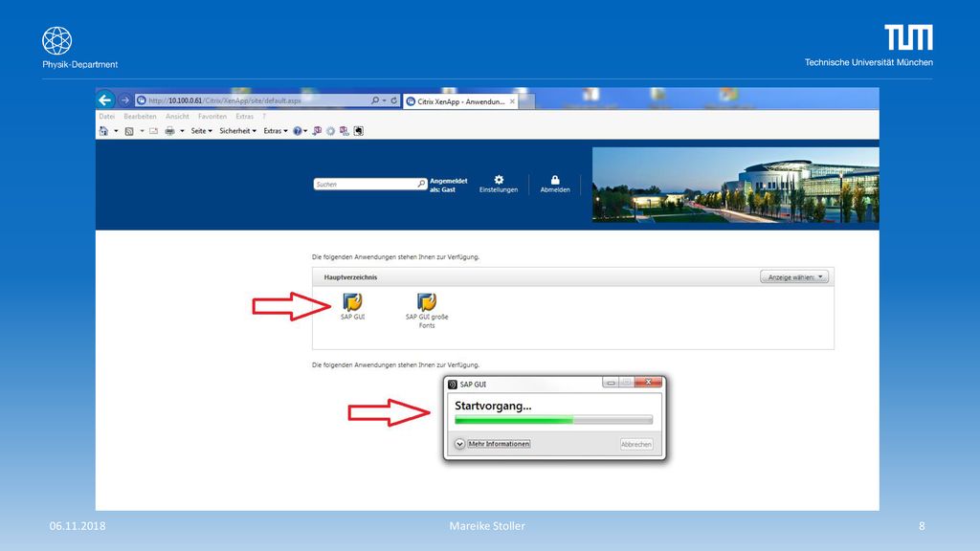Open the Anzeige wählen dropdown
Image resolution: width=980 pixels, height=551 pixels.
[794, 276]
